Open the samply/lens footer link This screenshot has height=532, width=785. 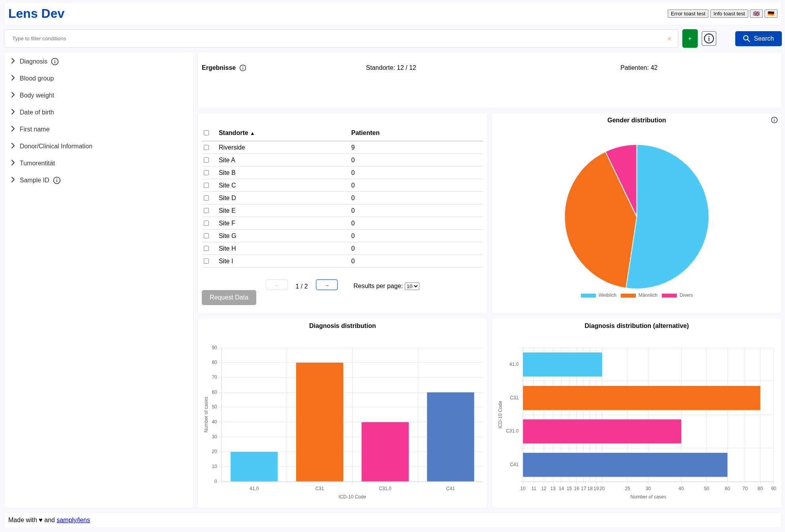coord(73,520)
